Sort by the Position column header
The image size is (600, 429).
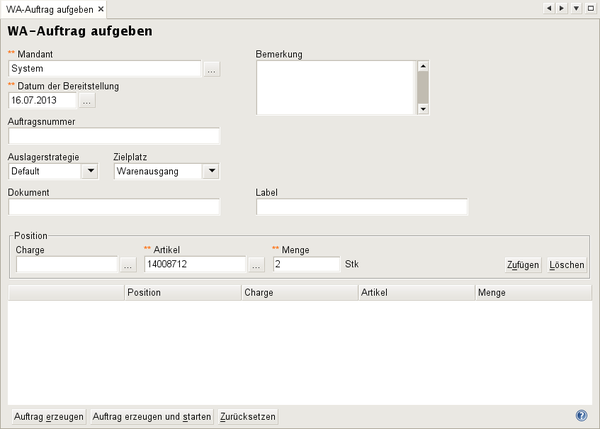tap(183, 293)
